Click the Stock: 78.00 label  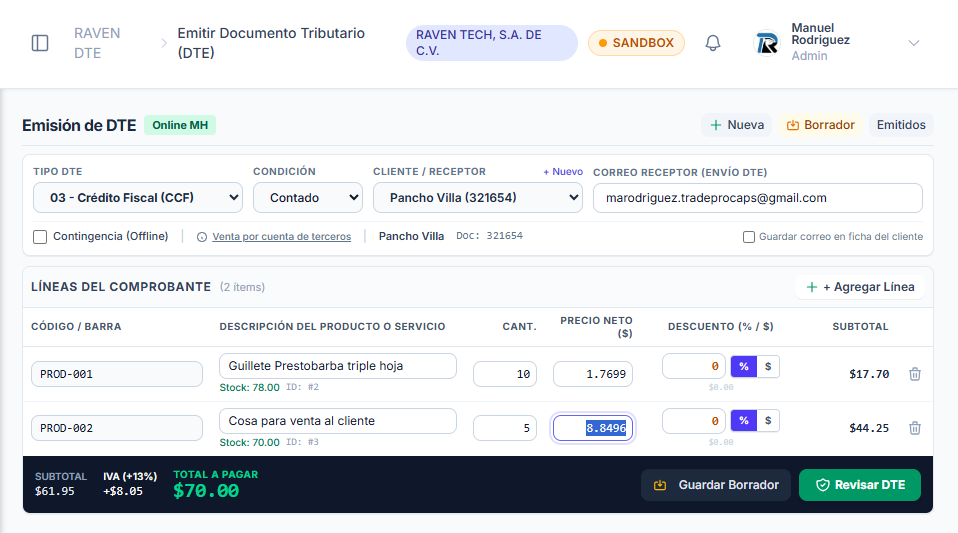249,388
